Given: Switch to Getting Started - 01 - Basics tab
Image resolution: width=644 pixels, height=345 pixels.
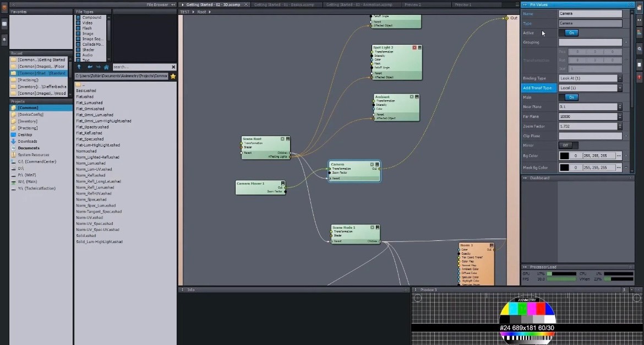Looking at the screenshot, I should point(273,4).
